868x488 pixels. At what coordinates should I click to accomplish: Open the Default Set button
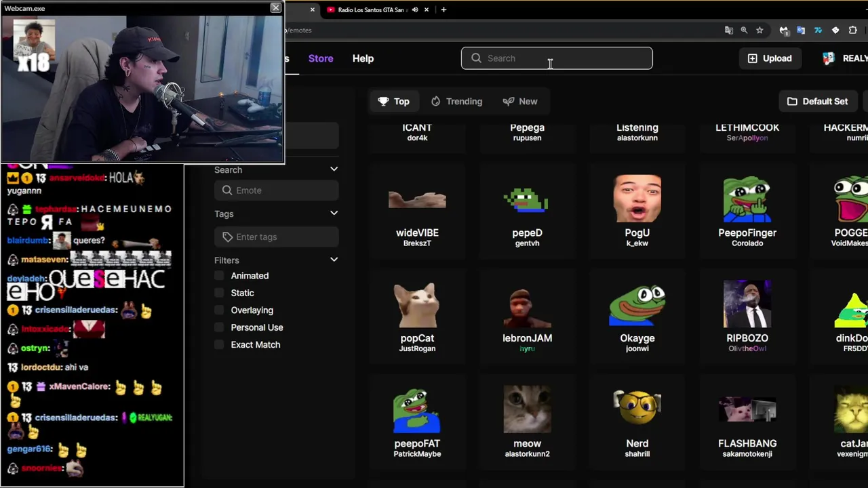[x=818, y=101]
